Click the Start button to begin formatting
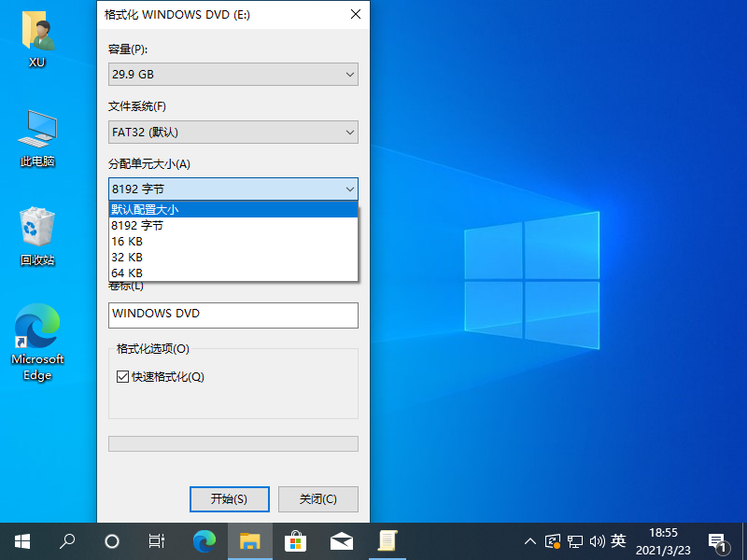The height and width of the screenshot is (560, 747). tap(229, 499)
